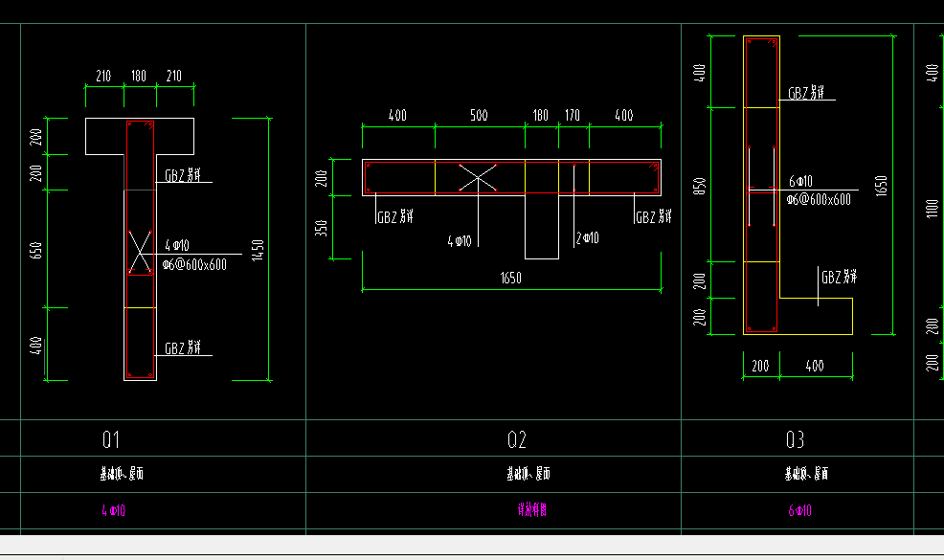Click the 850 dimension in Q3

699,186
